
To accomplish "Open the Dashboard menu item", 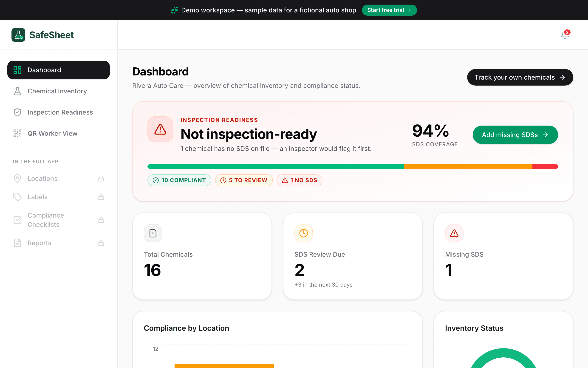I will click(59, 70).
